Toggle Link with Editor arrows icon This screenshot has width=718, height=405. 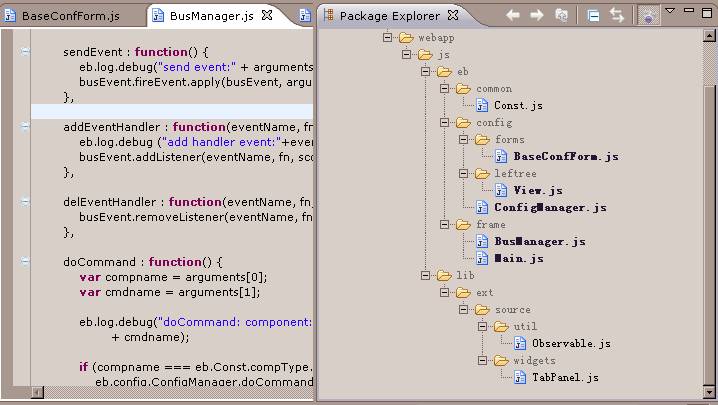(x=617, y=16)
